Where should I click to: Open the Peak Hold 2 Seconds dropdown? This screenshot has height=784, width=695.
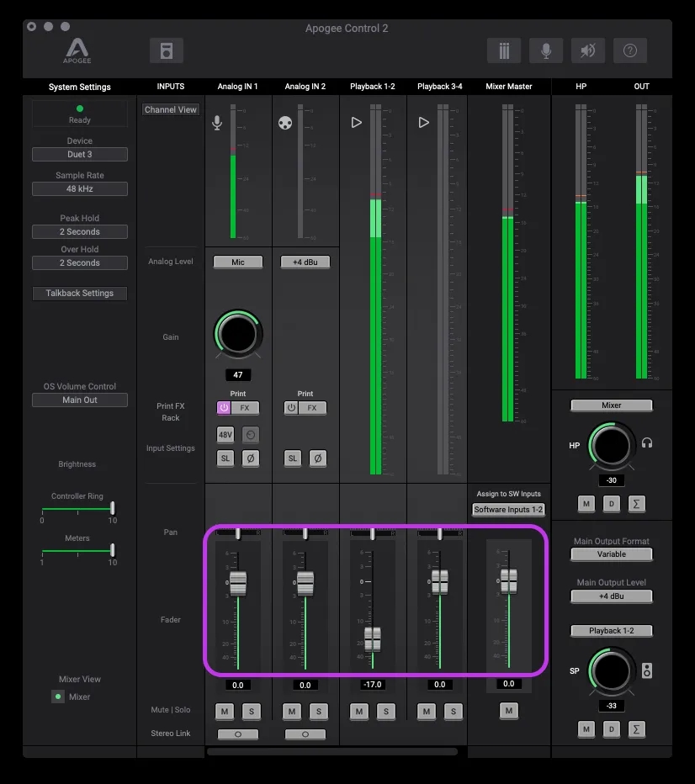pos(79,232)
